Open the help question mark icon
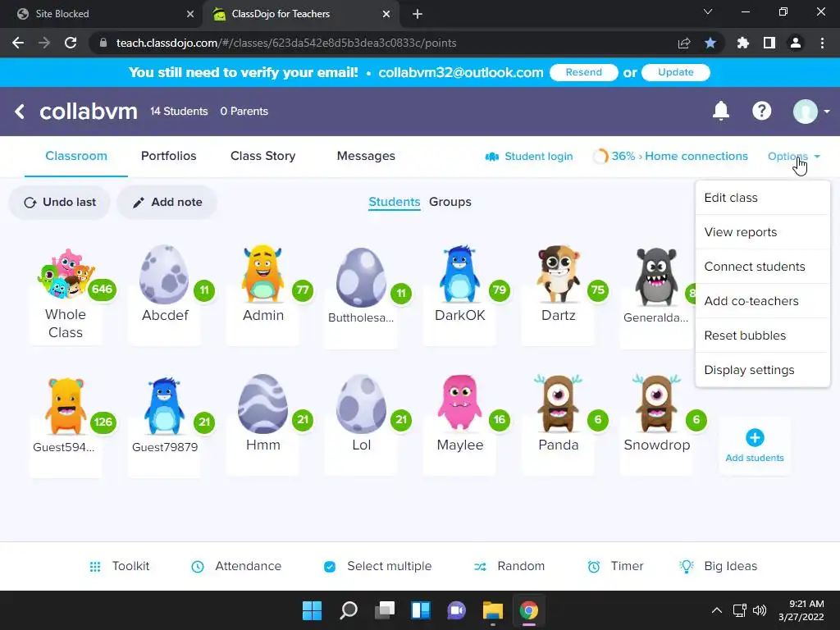The width and height of the screenshot is (840, 630). (761, 111)
